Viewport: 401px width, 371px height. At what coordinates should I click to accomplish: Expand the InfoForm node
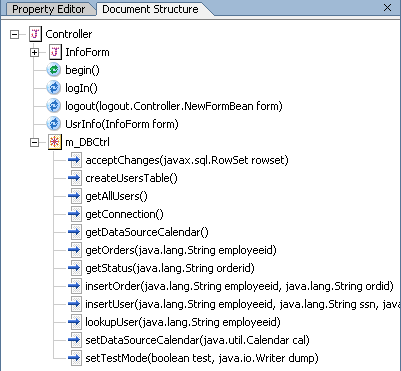[34, 52]
